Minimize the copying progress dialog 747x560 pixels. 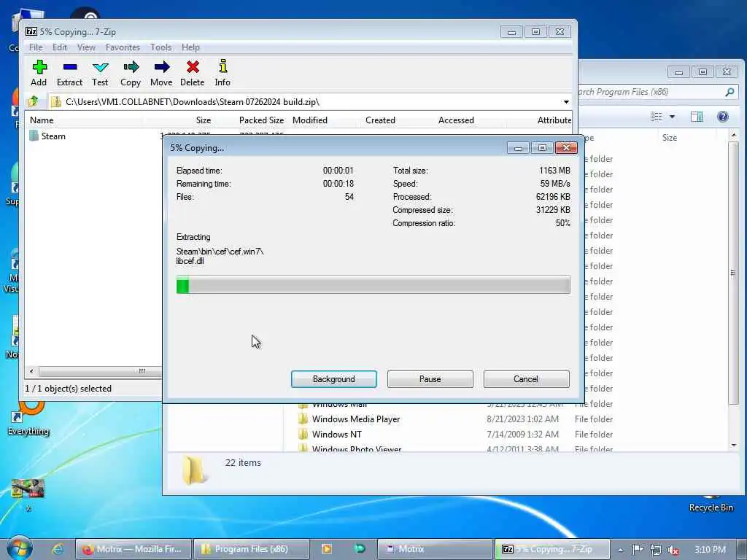pyautogui.click(x=518, y=148)
